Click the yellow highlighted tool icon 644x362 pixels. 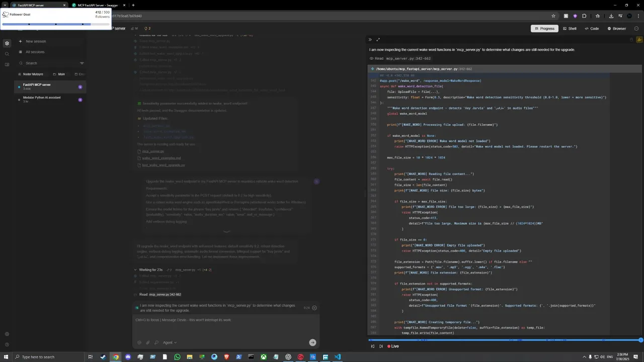point(639,40)
